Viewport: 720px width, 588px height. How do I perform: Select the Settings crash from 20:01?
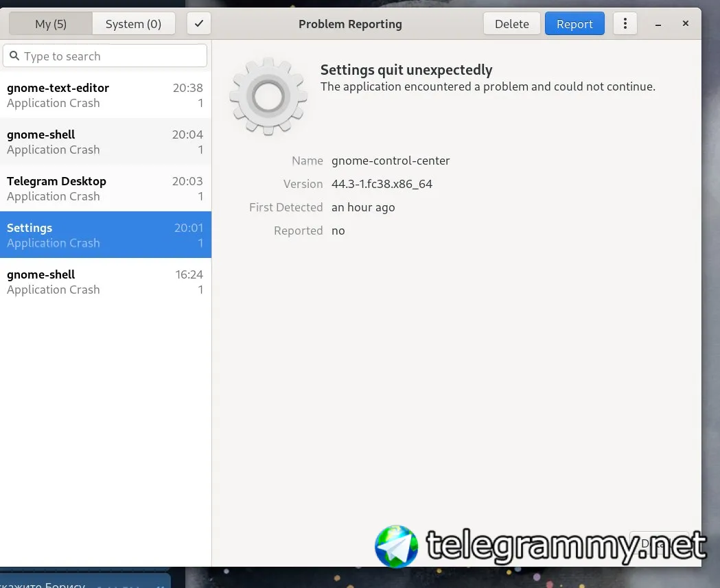coord(106,235)
